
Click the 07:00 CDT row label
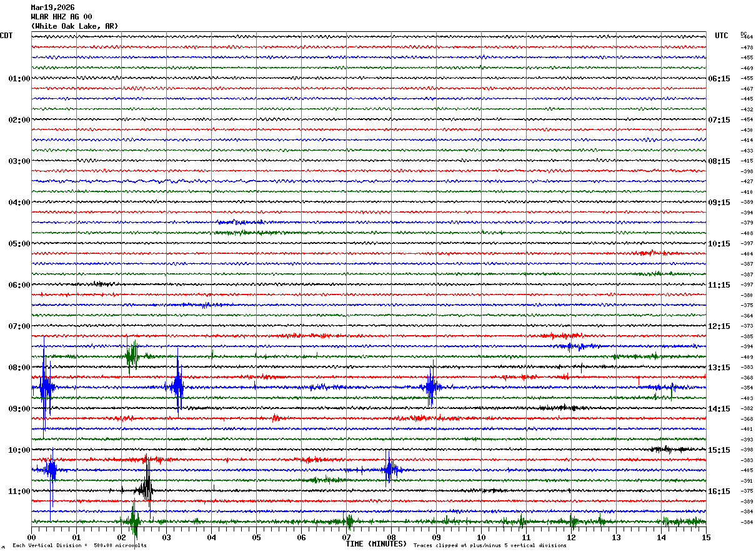[x=19, y=326]
